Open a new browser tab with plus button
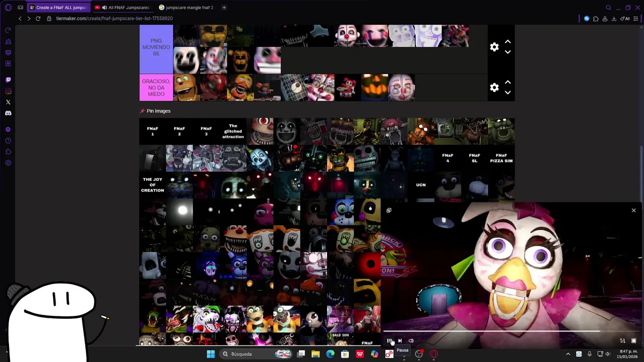Image resolution: width=644 pixels, height=362 pixels. [x=224, y=8]
